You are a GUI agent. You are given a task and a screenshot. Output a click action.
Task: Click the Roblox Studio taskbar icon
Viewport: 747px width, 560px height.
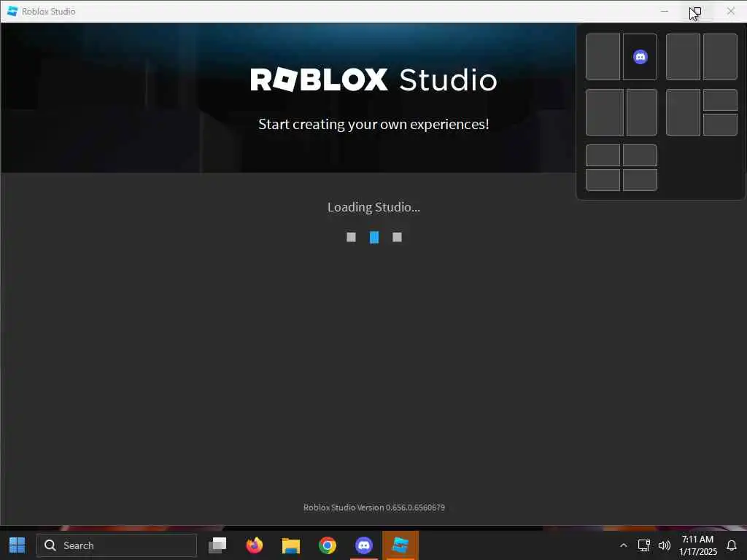point(400,545)
